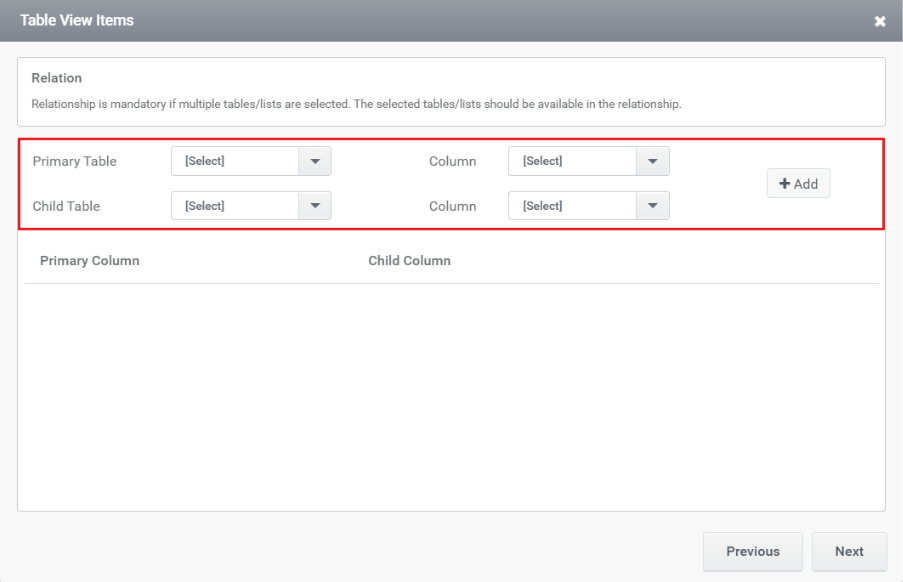The height and width of the screenshot is (582, 903).
Task: Open the Primary Table dropdown arrow
Action: coord(315,161)
